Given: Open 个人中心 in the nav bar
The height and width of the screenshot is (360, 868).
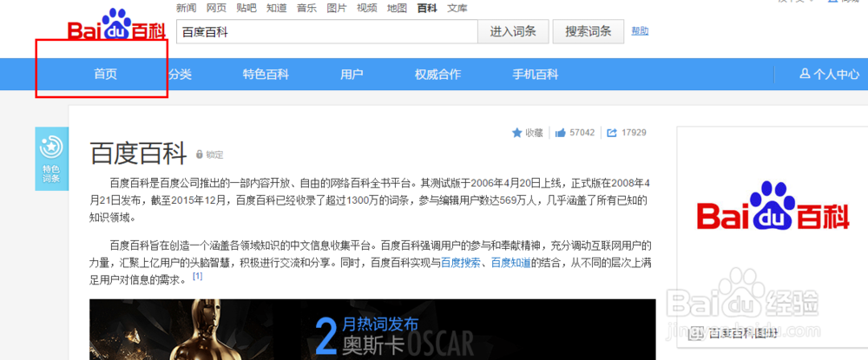Looking at the screenshot, I should (830, 74).
